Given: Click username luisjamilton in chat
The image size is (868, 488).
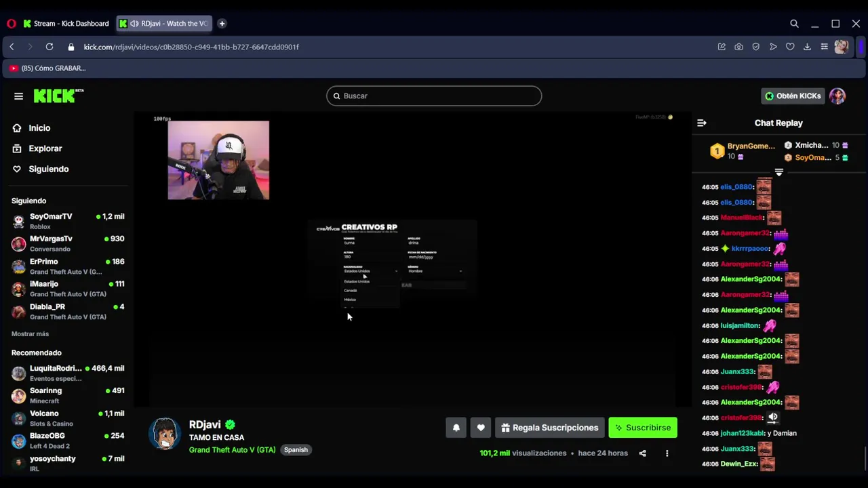Looking at the screenshot, I should [740, 326].
